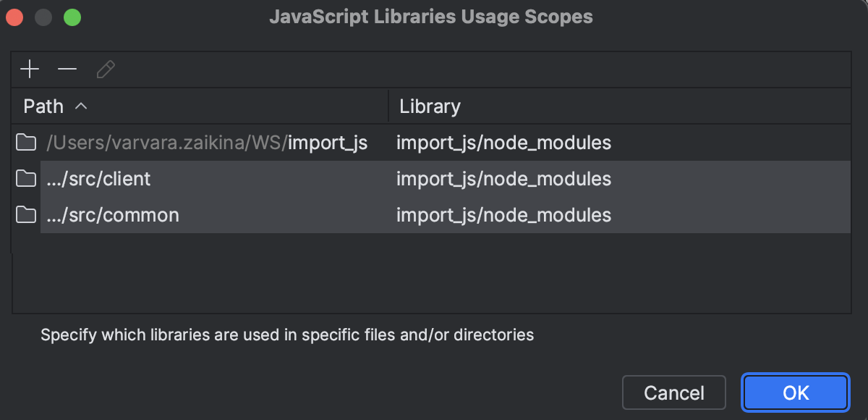Click empty area below the table rows
Screen dimensions: 868x420
click(431, 274)
